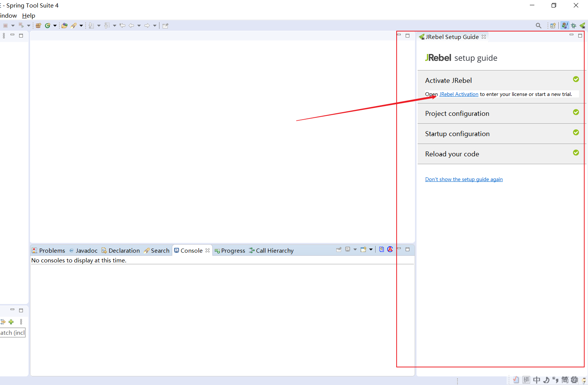Open the Previous Annotation dropdown arrow
Screen dimensions: 588x385
point(114,25)
